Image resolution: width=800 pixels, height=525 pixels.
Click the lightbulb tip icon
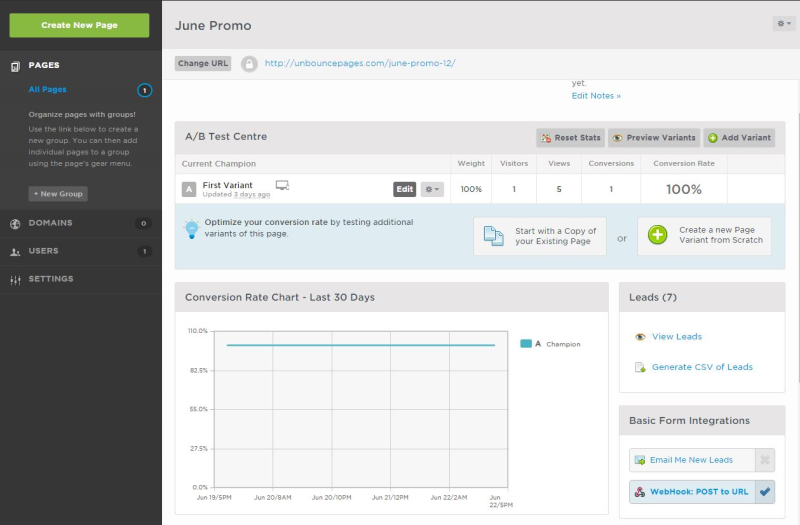point(192,229)
